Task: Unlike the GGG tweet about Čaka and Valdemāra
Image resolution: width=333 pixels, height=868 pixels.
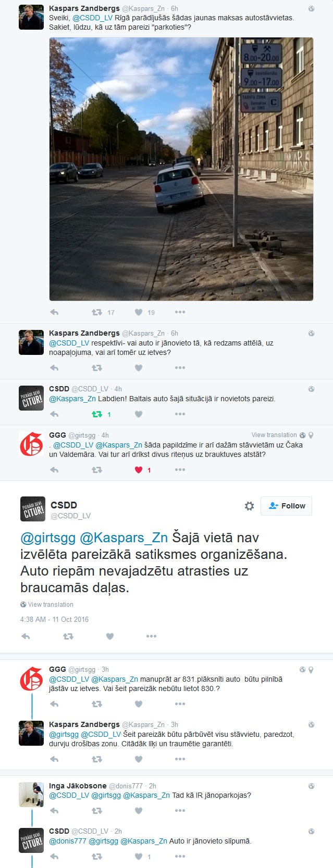Action: [x=139, y=469]
